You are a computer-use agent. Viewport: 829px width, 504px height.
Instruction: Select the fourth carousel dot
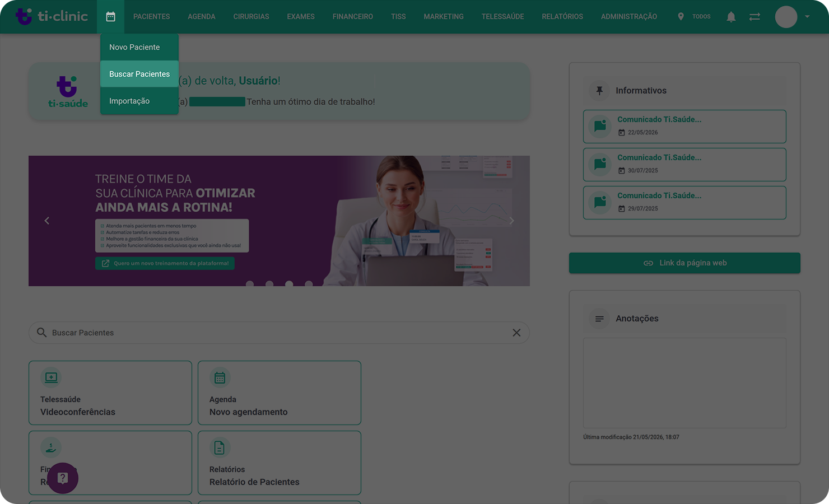[x=309, y=284]
